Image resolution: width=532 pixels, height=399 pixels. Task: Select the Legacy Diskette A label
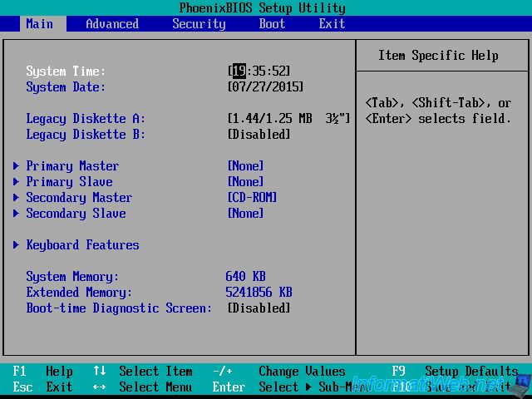(86, 119)
